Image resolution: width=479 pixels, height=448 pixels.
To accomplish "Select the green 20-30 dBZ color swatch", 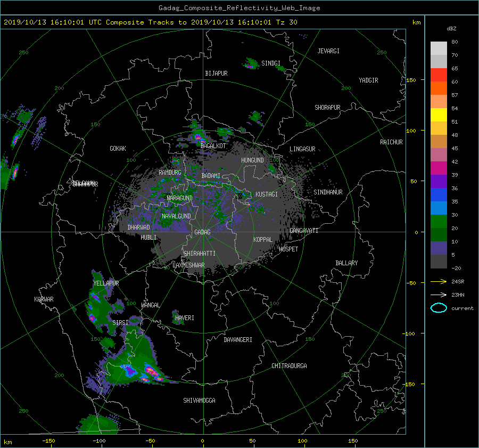I will [x=439, y=221].
